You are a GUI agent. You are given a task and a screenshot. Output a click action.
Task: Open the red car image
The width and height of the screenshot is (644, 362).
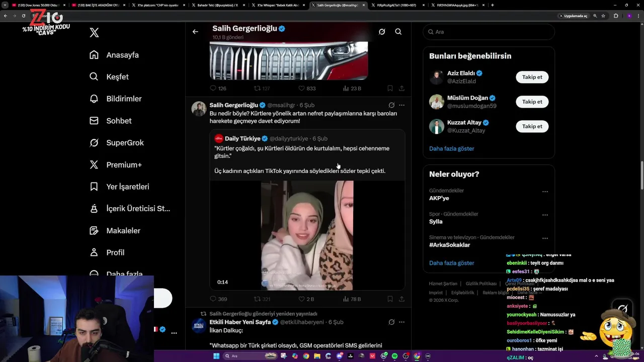288,60
